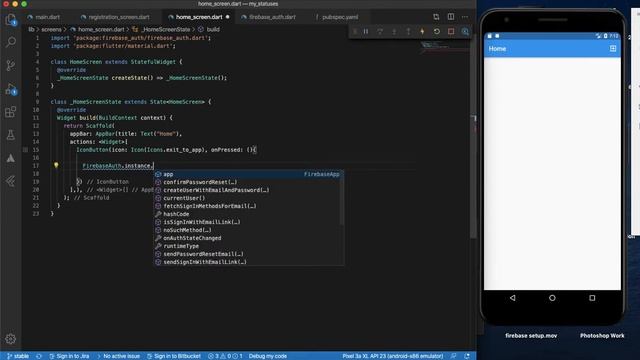Tap the emulator Home circle button
640x360 pixels.
[x=552, y=298]
